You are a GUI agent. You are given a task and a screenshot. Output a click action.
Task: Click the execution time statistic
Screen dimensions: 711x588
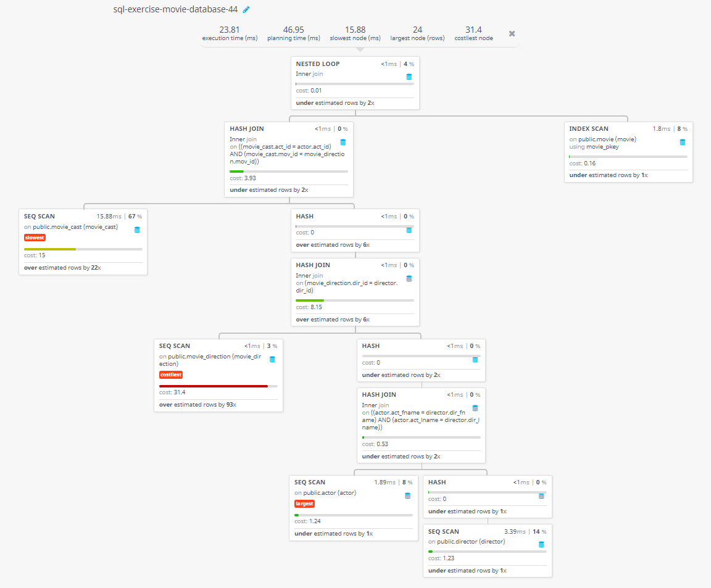click(x=230, y=33)
